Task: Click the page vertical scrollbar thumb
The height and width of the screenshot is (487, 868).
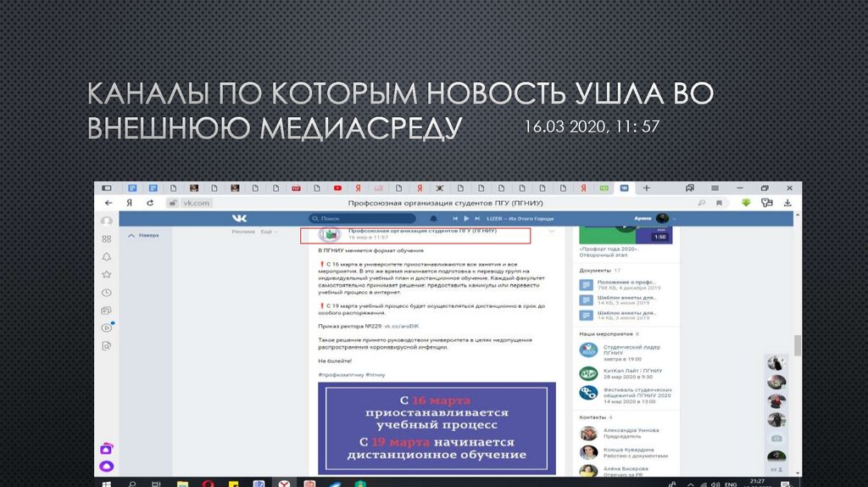Action: pos(797,345)
